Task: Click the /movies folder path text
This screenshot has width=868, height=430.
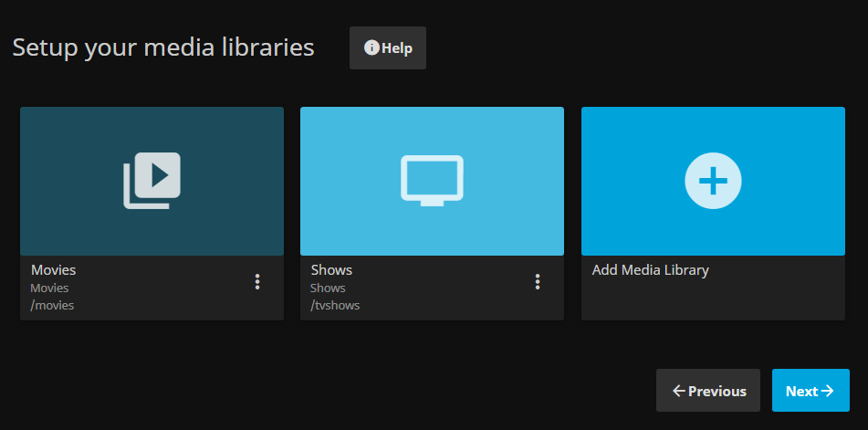Action: coord(53,305)
